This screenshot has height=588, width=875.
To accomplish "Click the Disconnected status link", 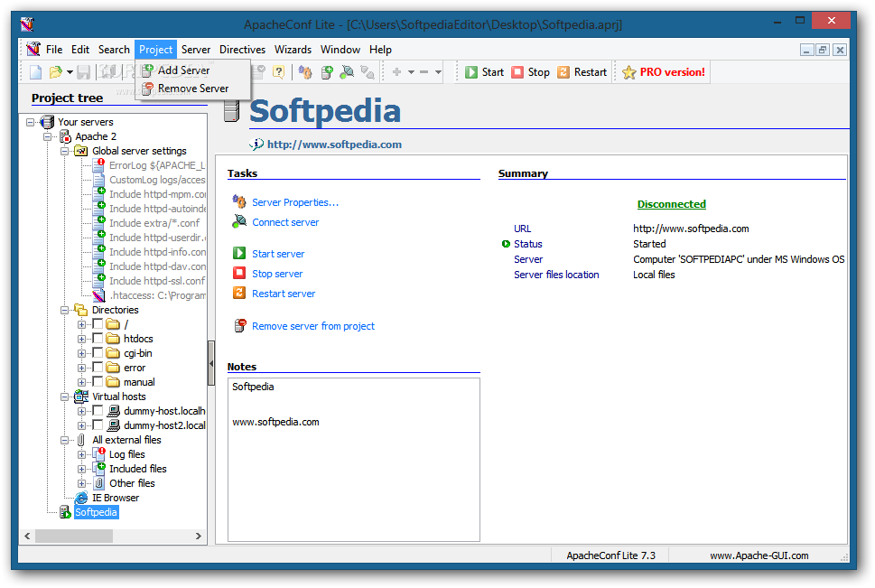I will pos(671,204).
